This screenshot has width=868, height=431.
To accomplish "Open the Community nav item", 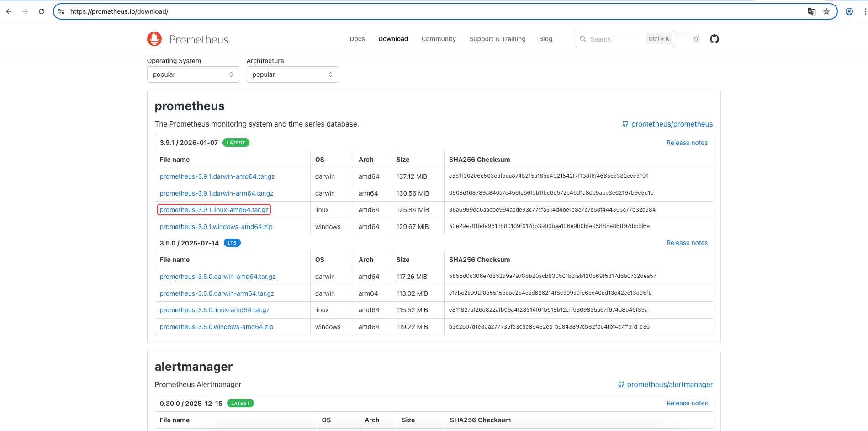I will 439,39.
